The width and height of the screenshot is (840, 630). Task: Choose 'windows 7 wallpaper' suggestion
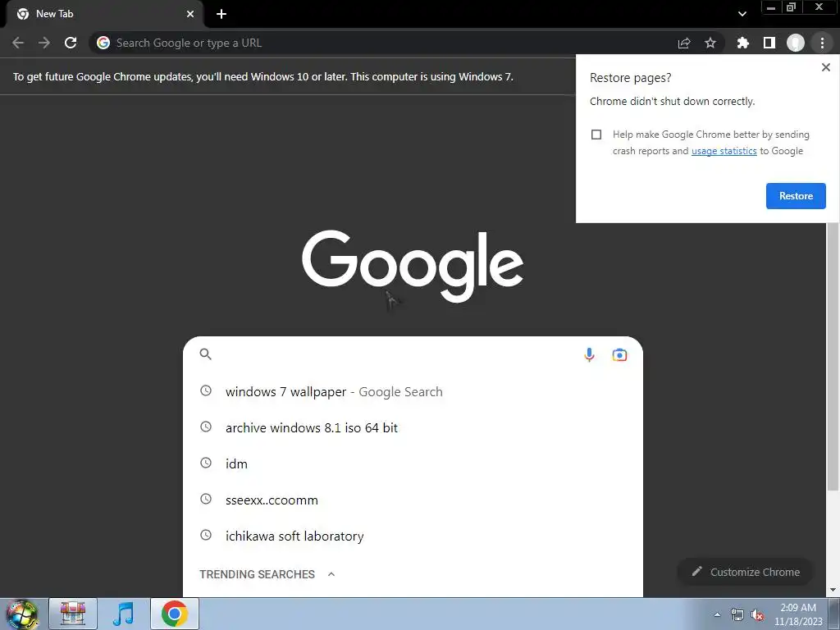[413, 391]
